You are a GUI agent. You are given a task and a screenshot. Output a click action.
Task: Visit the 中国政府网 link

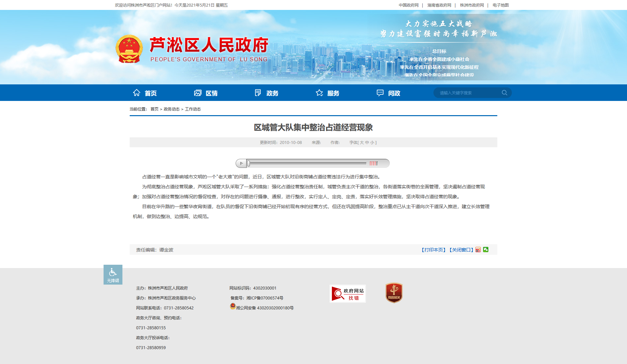409,5
